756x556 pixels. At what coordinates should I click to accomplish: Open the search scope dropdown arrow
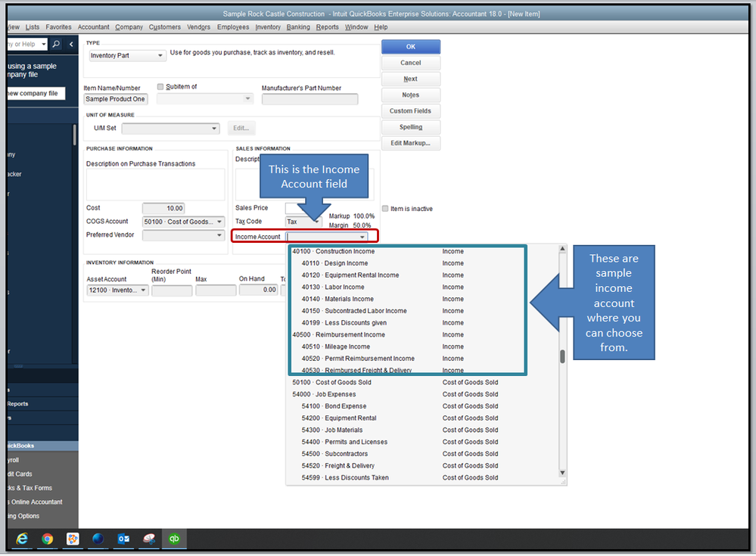[x=43, y=45]
